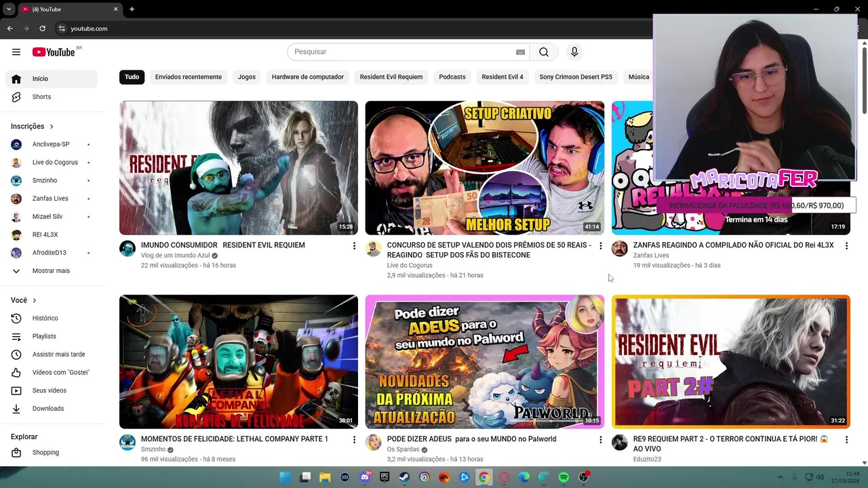Screen dimensions: 868x488
Task: Open Histórico in the sidebar
Action: click(52, 319)
